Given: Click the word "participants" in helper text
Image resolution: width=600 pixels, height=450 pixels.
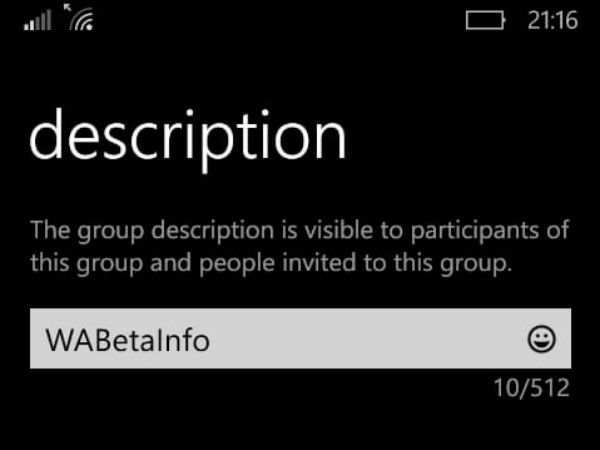Looking at the screenshot, I should [491, 231].
